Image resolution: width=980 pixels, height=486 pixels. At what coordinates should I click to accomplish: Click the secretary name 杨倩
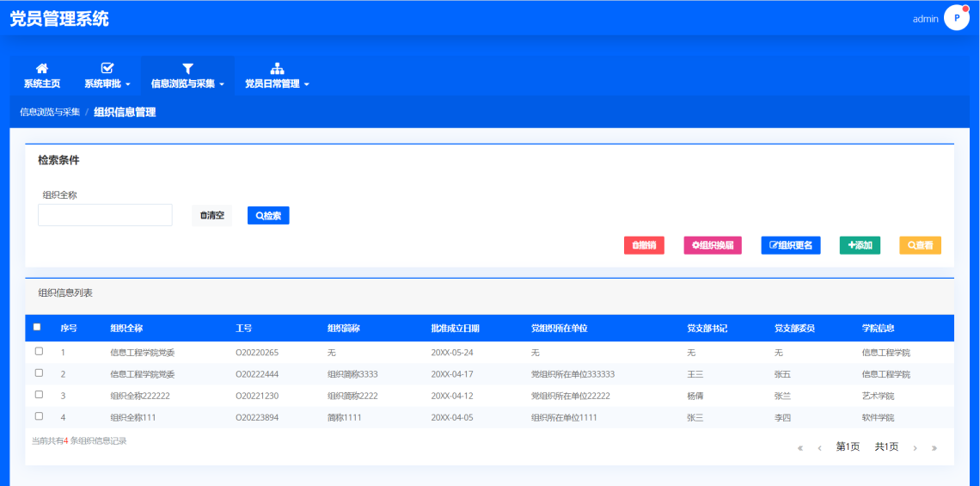coord(695,396)
